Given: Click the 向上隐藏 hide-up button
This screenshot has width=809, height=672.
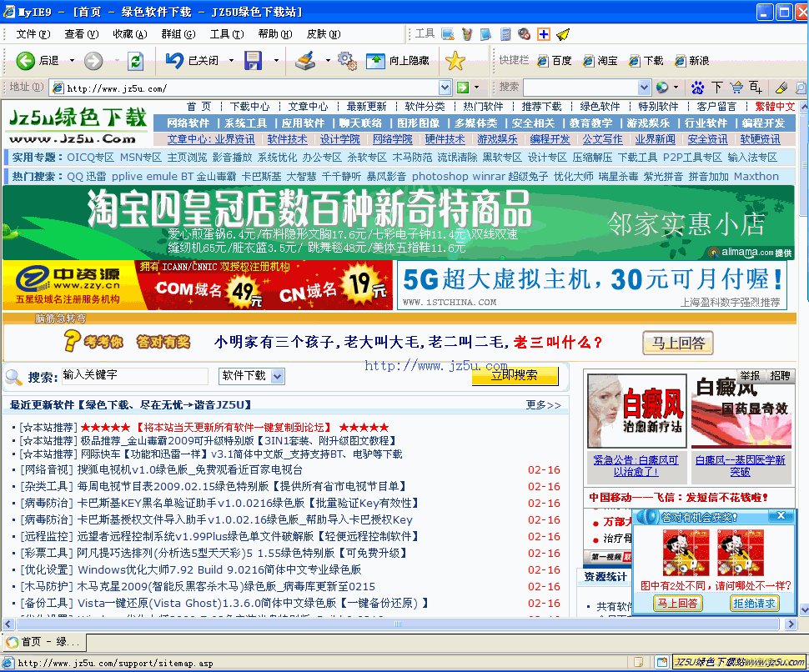Looking at the screenshot, I should 398,61.
